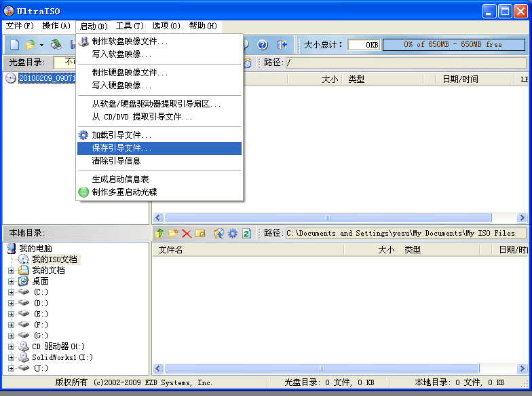The image size is (532, 396).
Task: Open the 操作(A) menu
Action: (x=56, y=26)
